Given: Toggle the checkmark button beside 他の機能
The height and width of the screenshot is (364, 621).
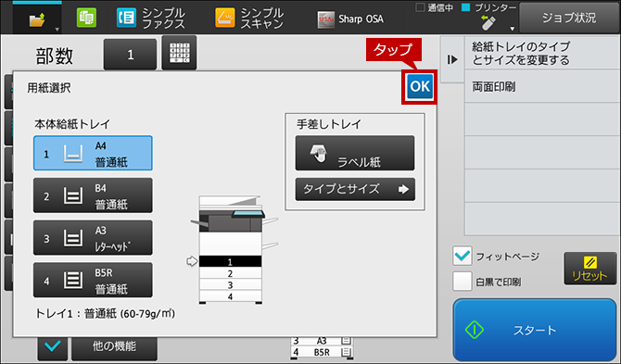Looking at the screenshot, I should point(53,347).
